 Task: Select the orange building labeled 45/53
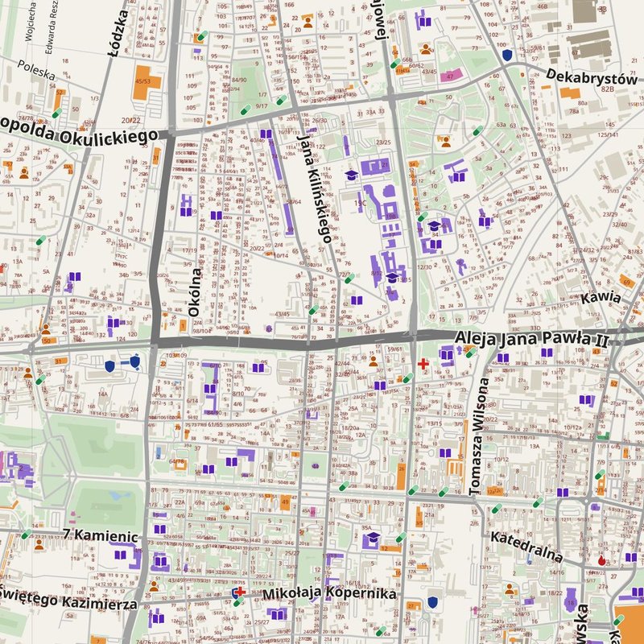(x=146, y=83)
